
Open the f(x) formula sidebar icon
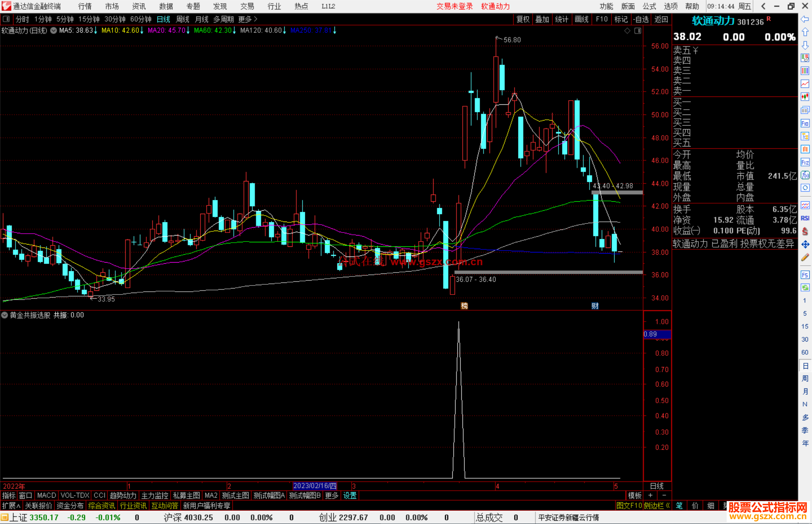coord(805,175)
